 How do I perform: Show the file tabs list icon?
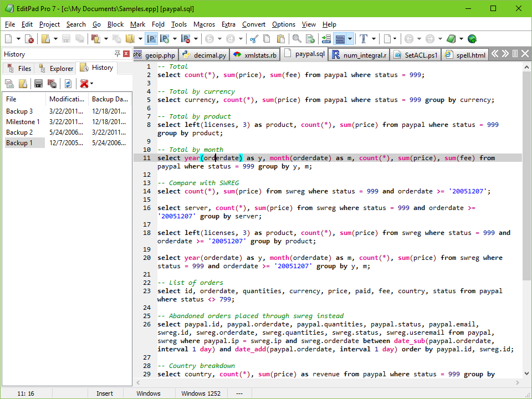(515, 54)
